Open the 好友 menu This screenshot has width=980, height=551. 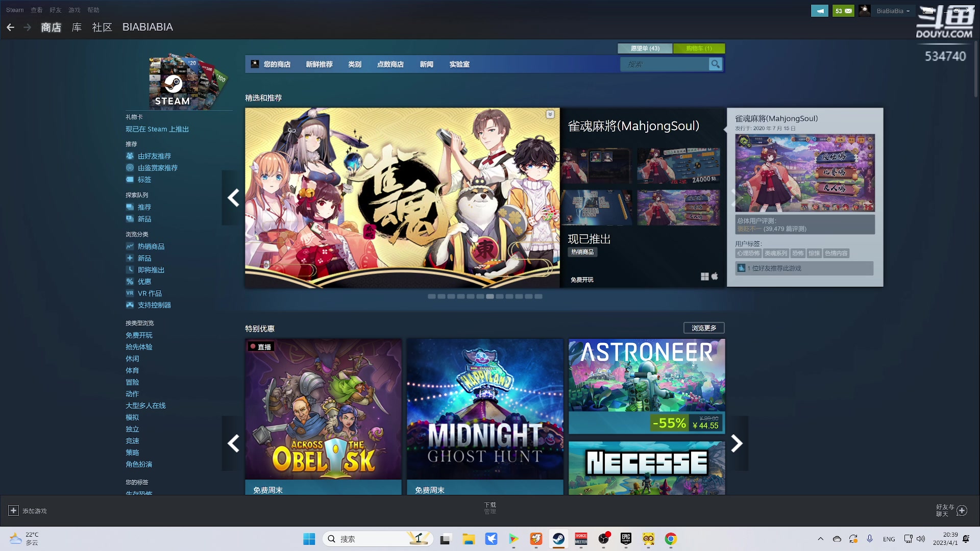click(x=56, y=10)
